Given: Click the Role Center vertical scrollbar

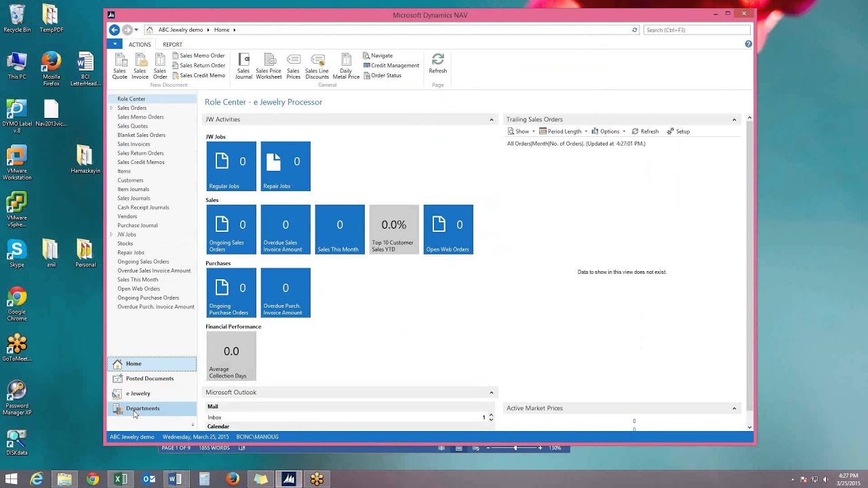Looking at the screenshot, I should [x=749, y=271].
